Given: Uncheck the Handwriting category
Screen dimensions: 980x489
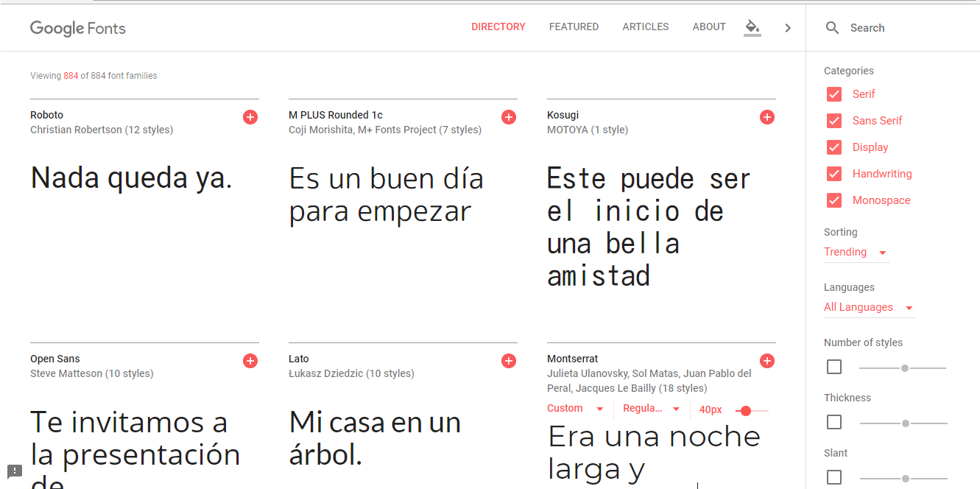Looking at the screenshot, I should coord(834,174).
